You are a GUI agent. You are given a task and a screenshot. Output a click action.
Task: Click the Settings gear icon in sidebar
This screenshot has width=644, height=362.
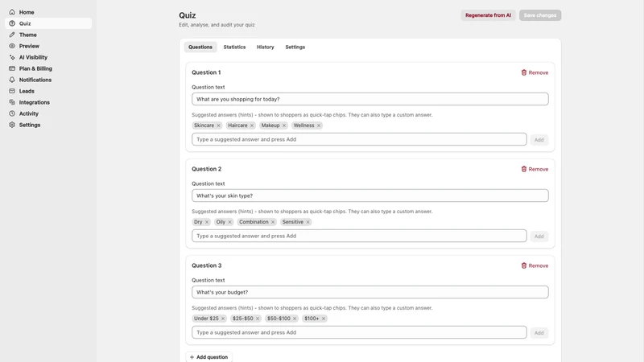[12, 125]
